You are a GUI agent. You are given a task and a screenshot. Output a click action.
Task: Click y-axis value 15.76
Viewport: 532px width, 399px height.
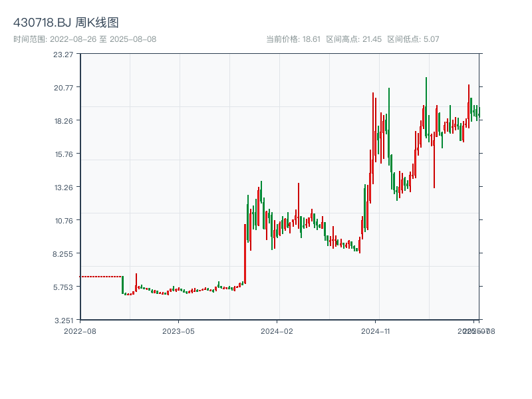coord(64,154)
